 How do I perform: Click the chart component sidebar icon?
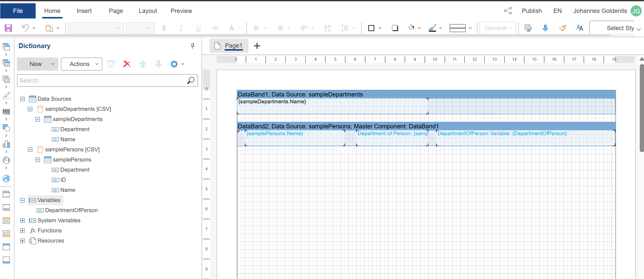6,144
